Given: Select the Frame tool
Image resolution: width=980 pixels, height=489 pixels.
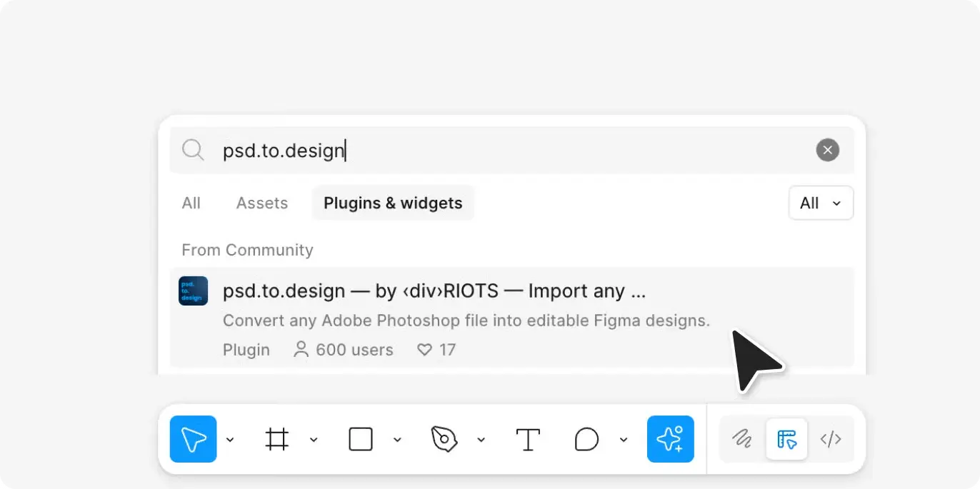Looking at the screenshot, I should coord(277,439).
